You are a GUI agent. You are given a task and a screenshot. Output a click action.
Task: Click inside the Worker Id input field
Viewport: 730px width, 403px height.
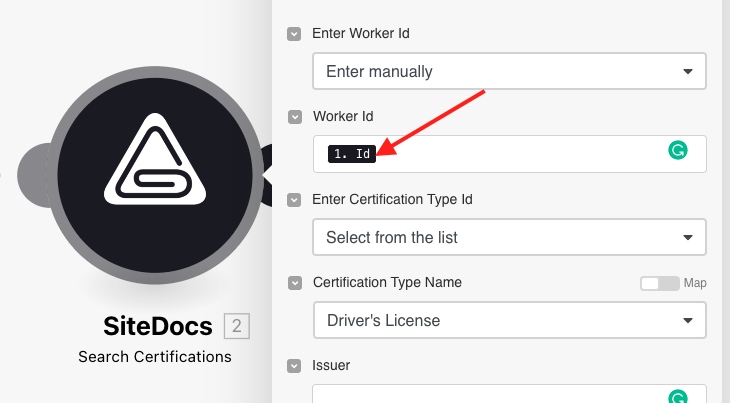(x=510, y=154)
